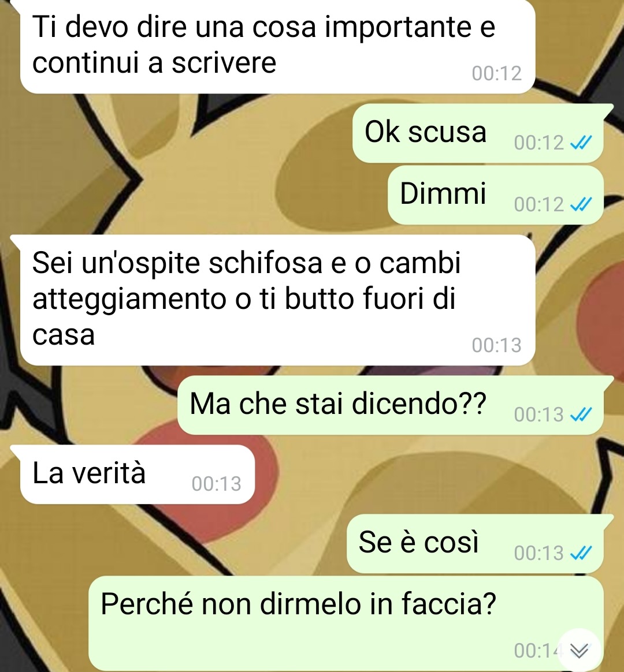The image size is (624, 672).
Task: Tap blue ticks beside 'Se è così'
Action: click(581, 553)
